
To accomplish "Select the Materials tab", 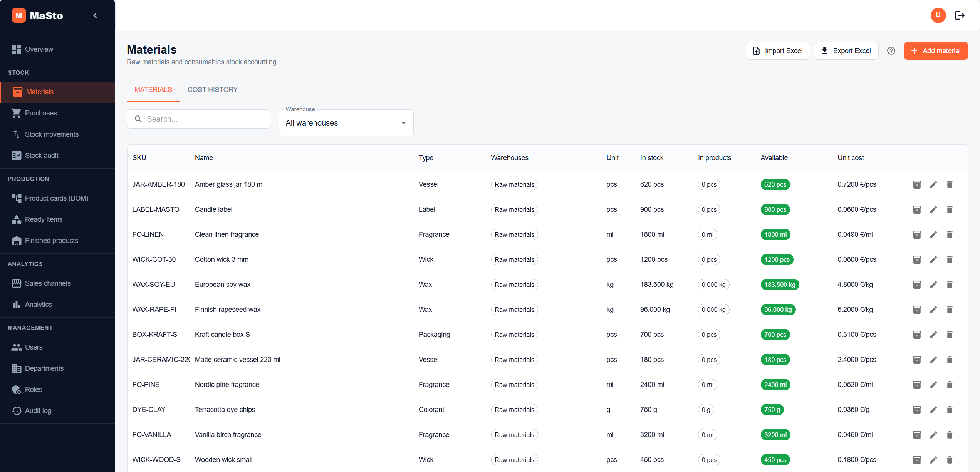I will [x=153, y=90].
